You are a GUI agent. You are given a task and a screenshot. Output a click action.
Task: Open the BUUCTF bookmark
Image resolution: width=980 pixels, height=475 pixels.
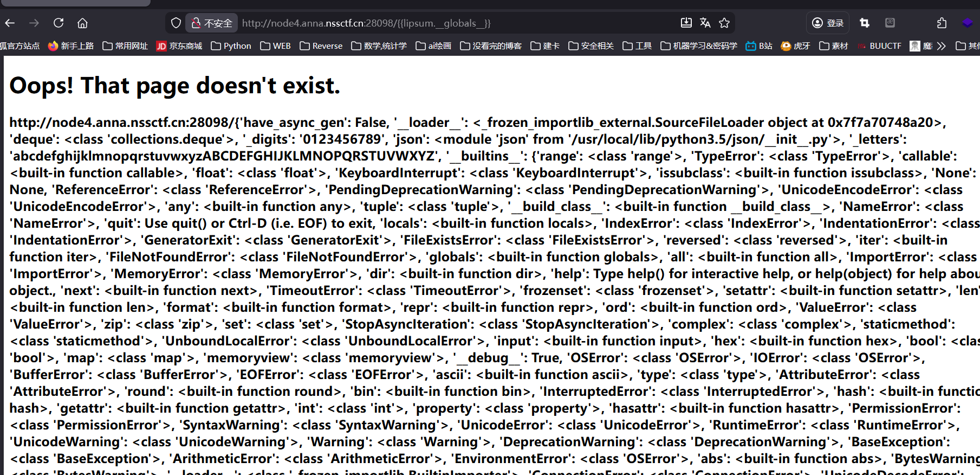[x=879, y=46]
